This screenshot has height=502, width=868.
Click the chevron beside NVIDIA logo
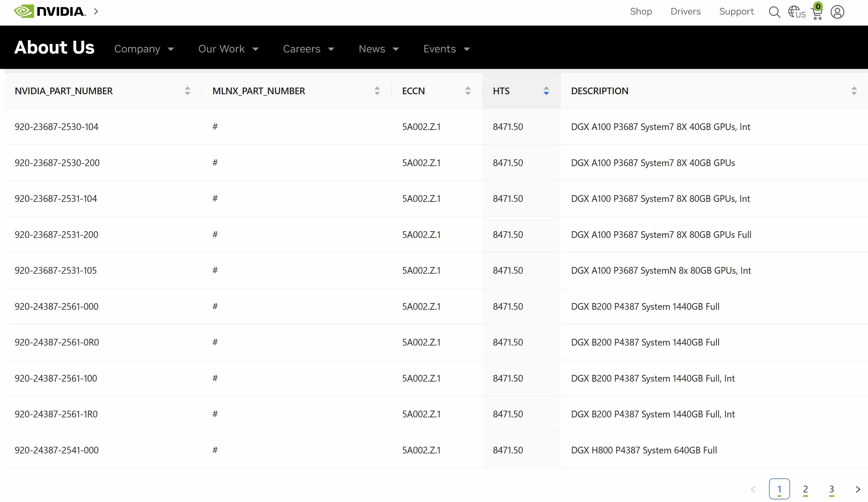coord(96,11)
